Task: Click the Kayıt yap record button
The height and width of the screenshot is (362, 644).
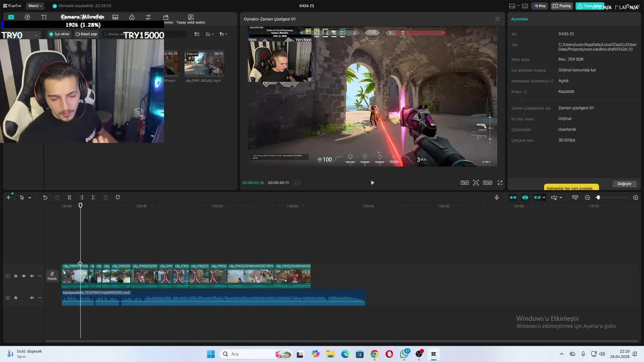Action: click(x=87, y=34)
